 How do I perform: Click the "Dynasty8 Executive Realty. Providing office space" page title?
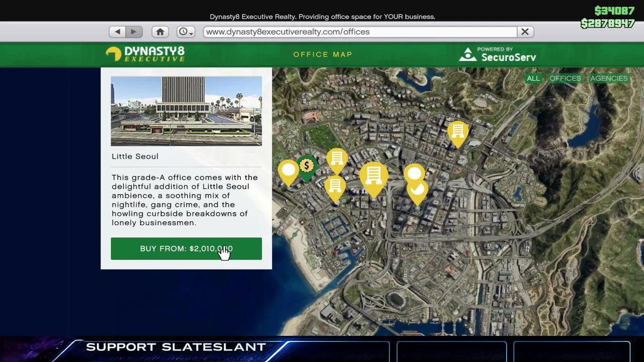(323, 17)
